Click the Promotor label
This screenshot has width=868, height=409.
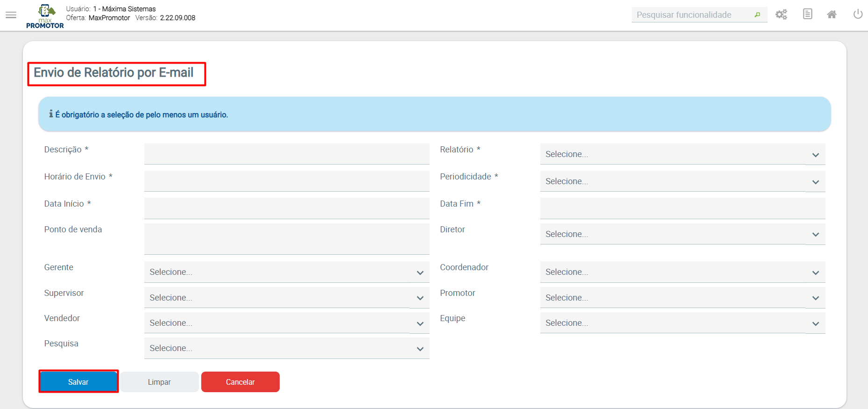pos(458,293)
